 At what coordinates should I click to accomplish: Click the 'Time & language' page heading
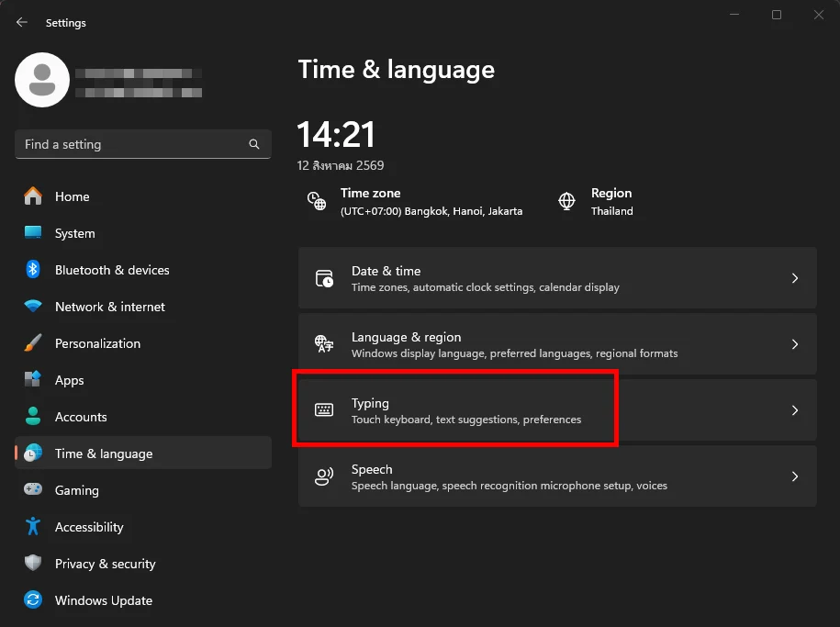(396, 70)
